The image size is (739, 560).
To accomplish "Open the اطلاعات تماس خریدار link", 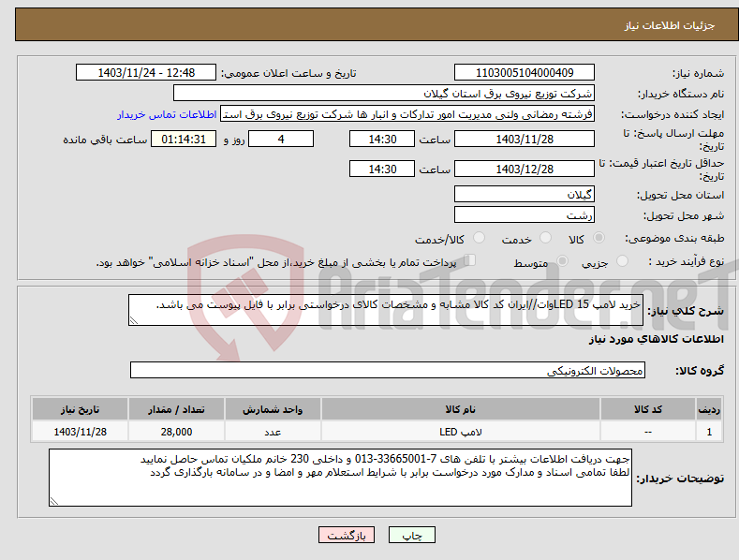I will click(167, 114).
